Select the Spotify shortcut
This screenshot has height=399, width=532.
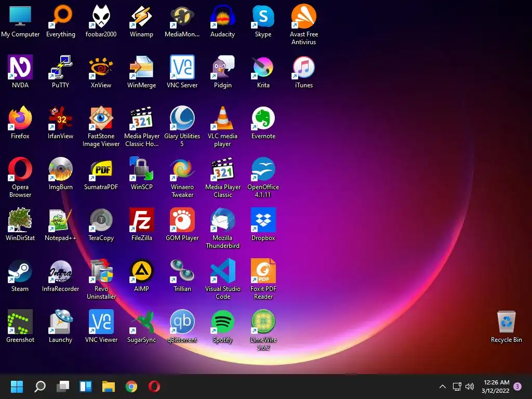(222, 322)
